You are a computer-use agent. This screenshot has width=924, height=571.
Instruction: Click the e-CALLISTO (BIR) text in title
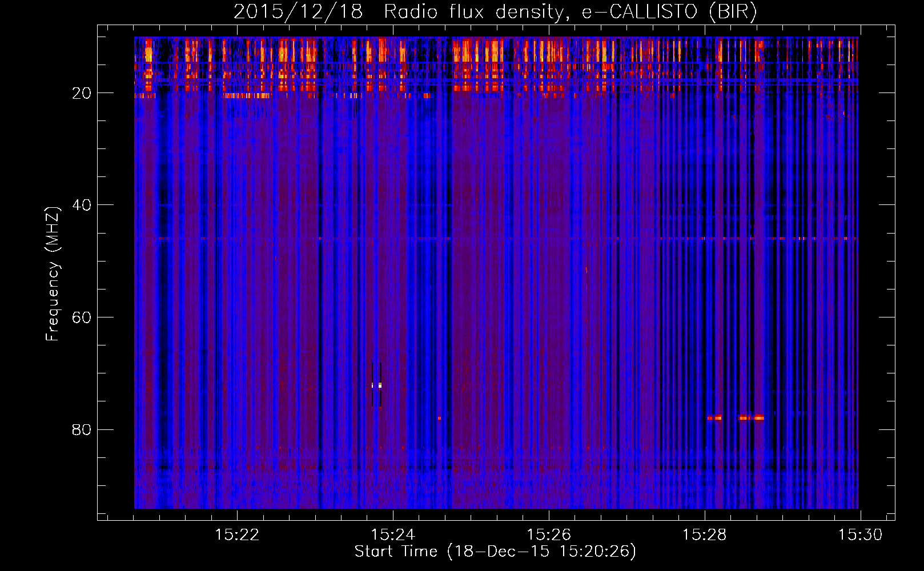[x=669, y=12]
